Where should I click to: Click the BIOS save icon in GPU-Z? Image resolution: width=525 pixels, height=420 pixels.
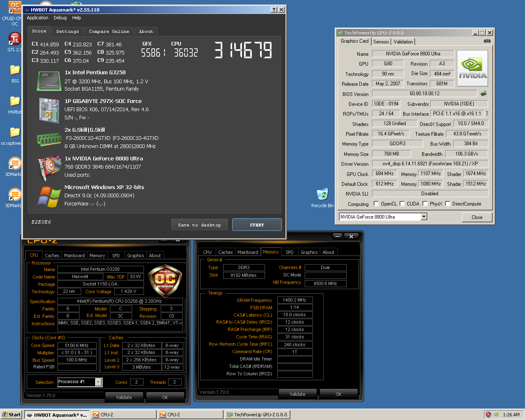(484, 94)
